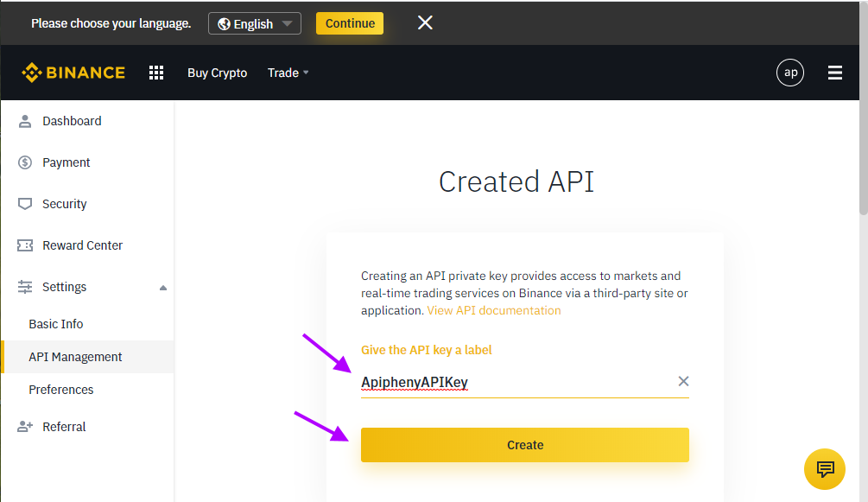The image size is (868, 502).
Task: Click the Create button
Action: pyautogui.click(x=525, y=445)
